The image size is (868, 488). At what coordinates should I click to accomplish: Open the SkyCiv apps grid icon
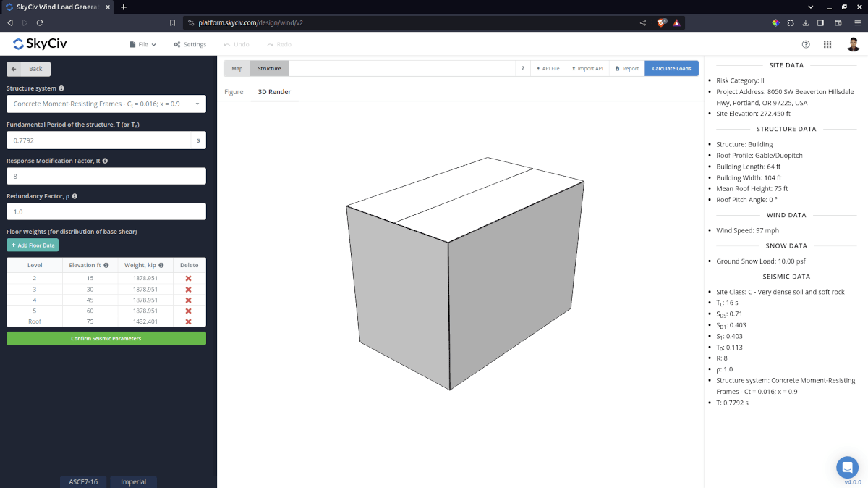pos(827,44)
